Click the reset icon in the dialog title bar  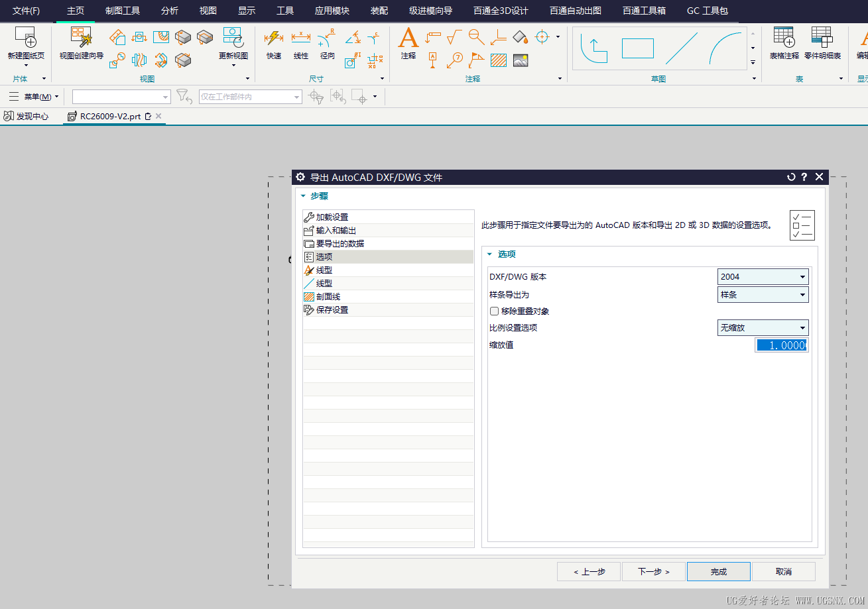point(791,177)
